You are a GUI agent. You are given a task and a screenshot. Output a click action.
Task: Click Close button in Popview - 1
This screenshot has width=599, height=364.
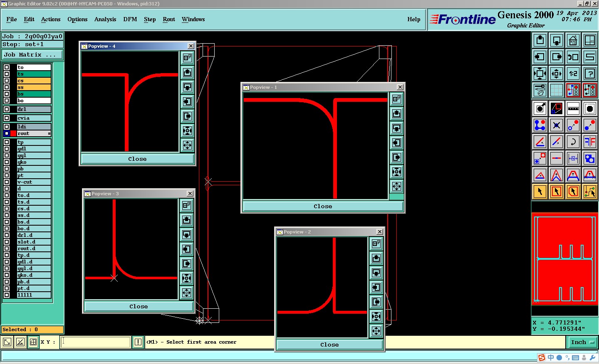pyautogui.click(x=323, y=206)
